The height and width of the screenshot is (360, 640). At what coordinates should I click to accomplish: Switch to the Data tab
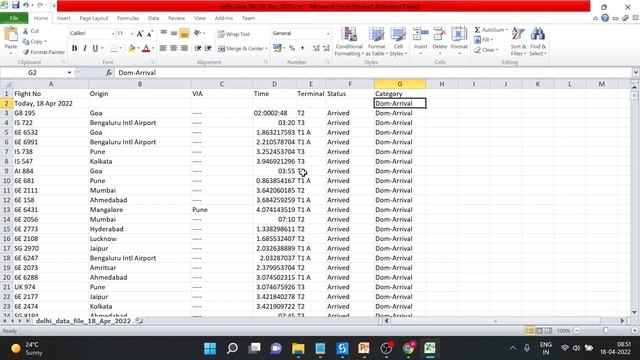153,18
